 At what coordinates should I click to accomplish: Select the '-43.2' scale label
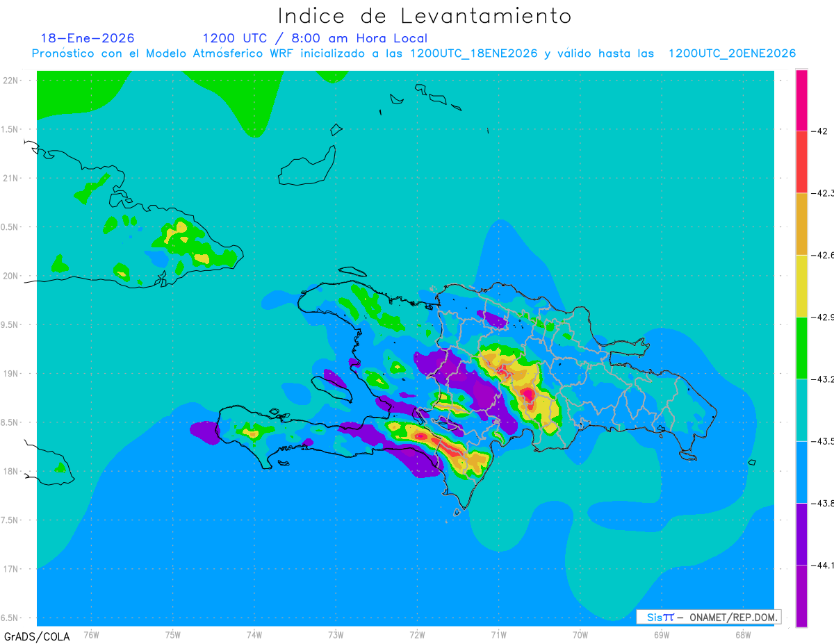point(822,379)
